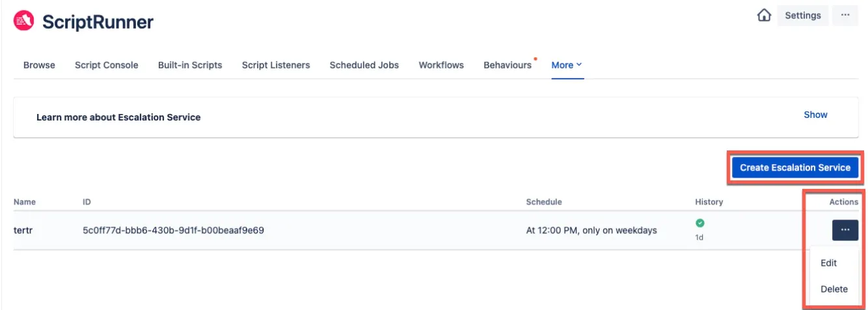Viewport: 868px width, 310px height.
Task: Go to Built-in Scripts tab
Action: tap(190, 65)
